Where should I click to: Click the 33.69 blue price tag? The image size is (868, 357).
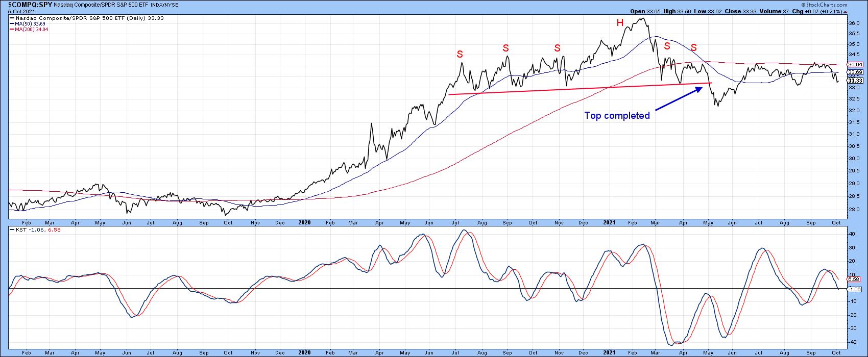[x=854, y=72]
